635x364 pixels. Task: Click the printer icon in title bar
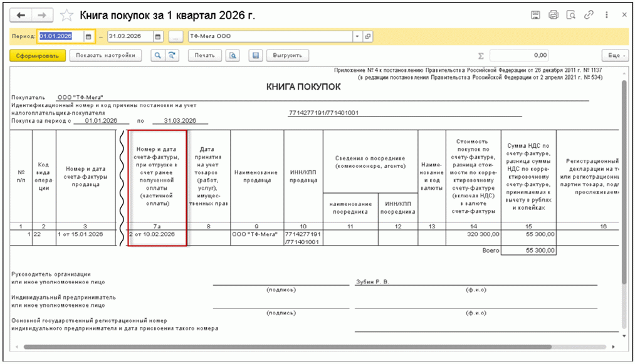(x=553, y=14)
